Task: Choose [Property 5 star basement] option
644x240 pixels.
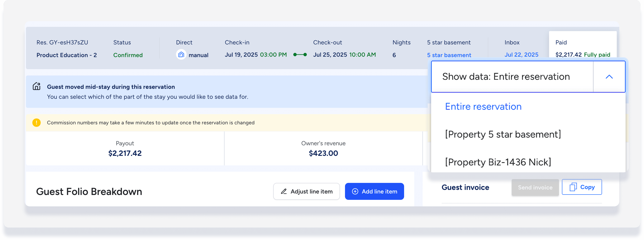Action: click(503, 134)
